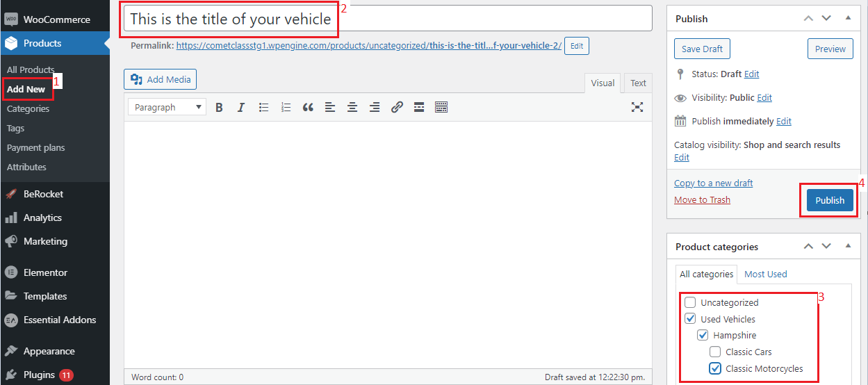The height and width of the screenshot is (385, 868).
Task: Toggle the editor toolbar (kitchen sink)
Action: 441,108
